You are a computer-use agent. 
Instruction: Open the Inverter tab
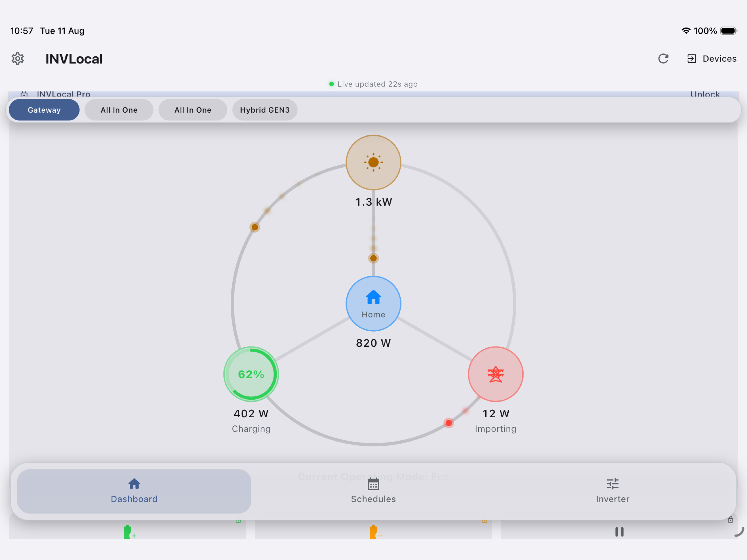(612, 491)
